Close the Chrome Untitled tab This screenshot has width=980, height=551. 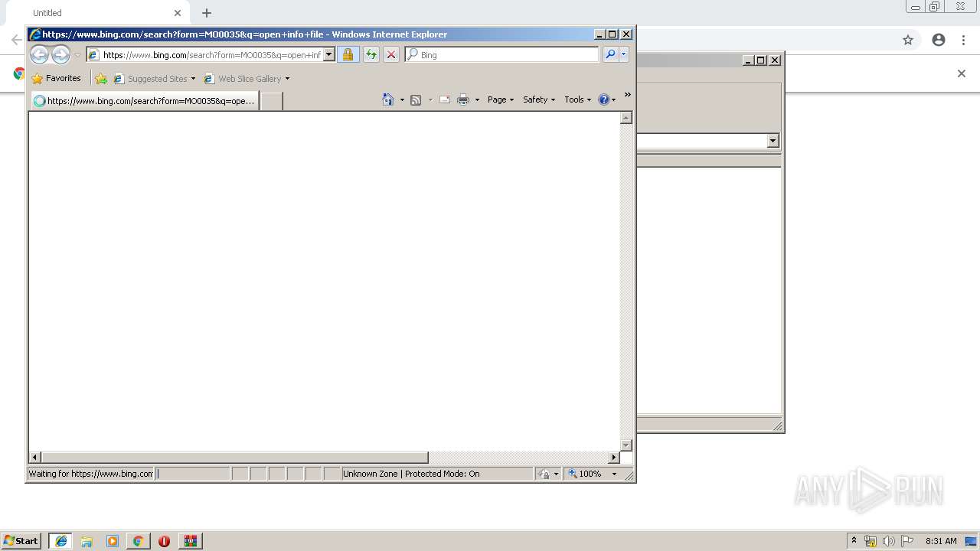click(x=178, y=13)
